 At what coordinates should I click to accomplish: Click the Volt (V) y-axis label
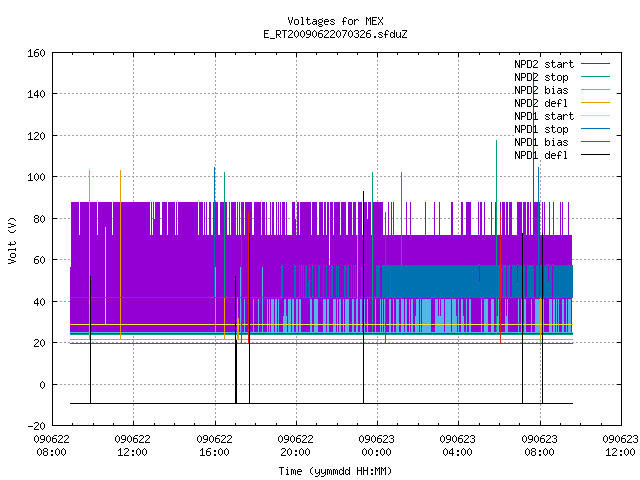pos(12,240)
